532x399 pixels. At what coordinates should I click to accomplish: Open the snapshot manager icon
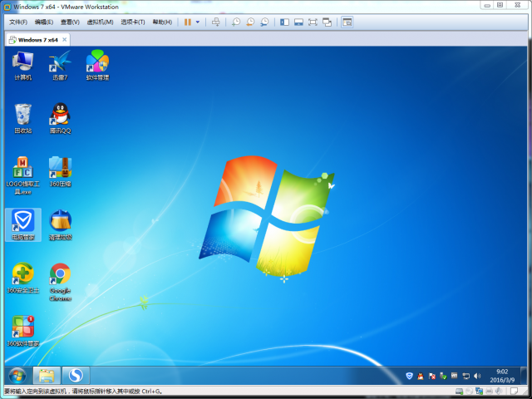[264, 22]
